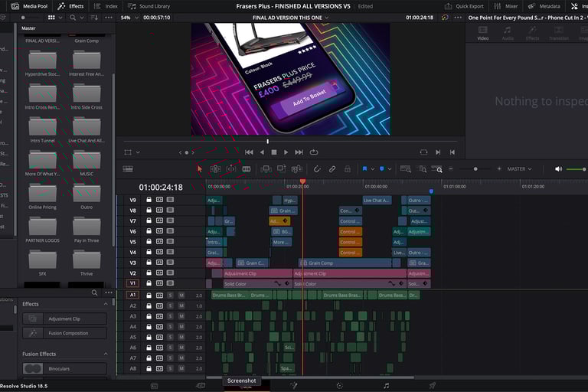
Task: Click the A1 track destination button
Action: 132,296
